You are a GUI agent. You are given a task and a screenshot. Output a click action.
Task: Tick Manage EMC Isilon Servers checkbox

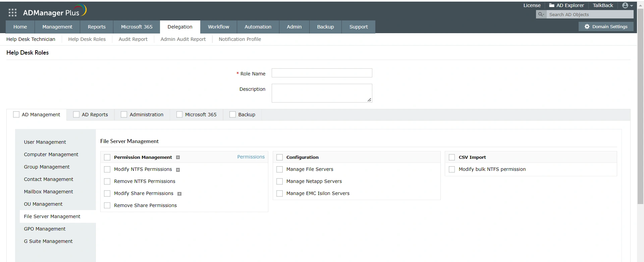280,193
